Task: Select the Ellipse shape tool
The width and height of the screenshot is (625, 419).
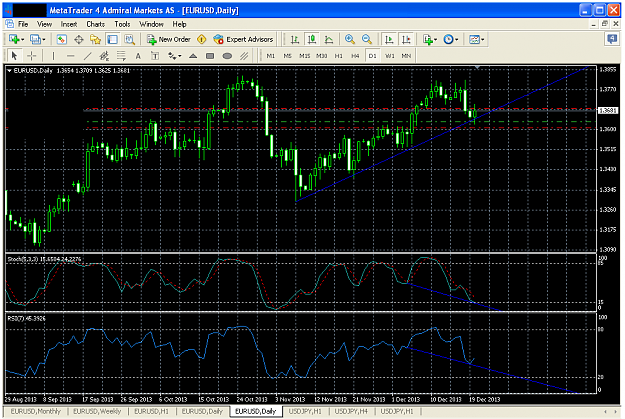Action: (227, 56)
